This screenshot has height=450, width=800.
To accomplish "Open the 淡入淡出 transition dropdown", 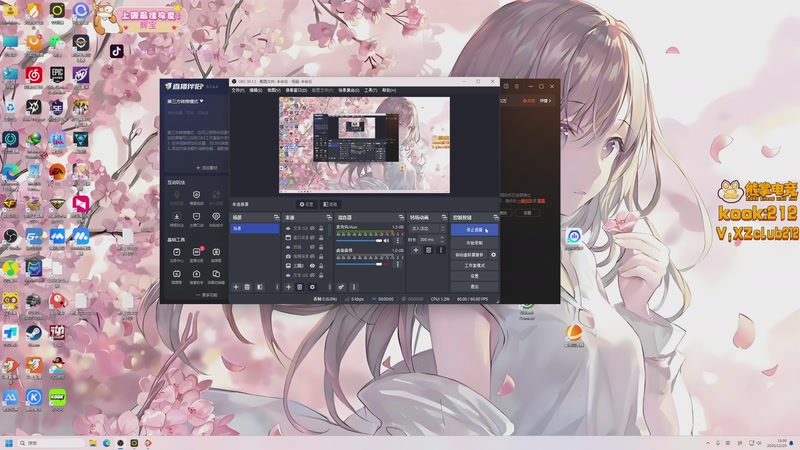I will [428, 229].
